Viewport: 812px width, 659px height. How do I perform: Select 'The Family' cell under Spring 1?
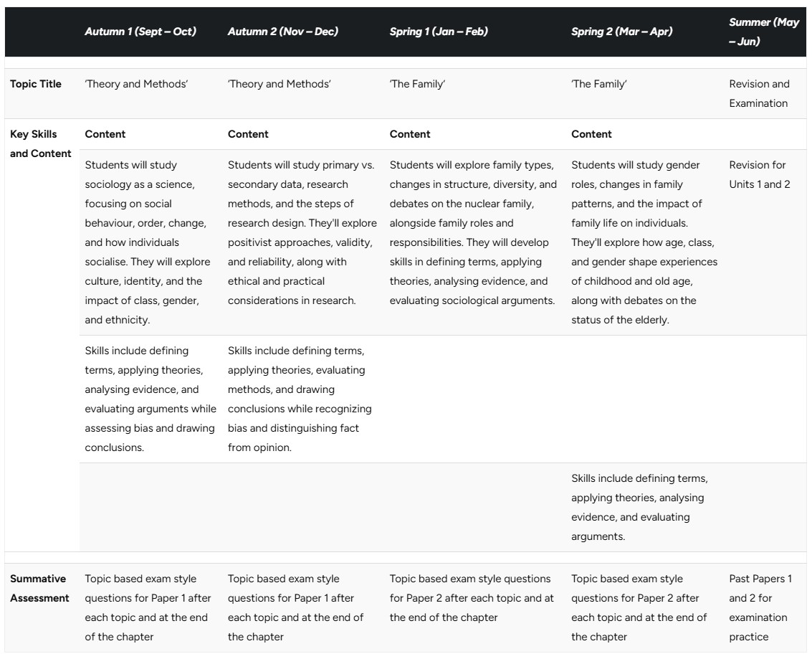point(417,84)
